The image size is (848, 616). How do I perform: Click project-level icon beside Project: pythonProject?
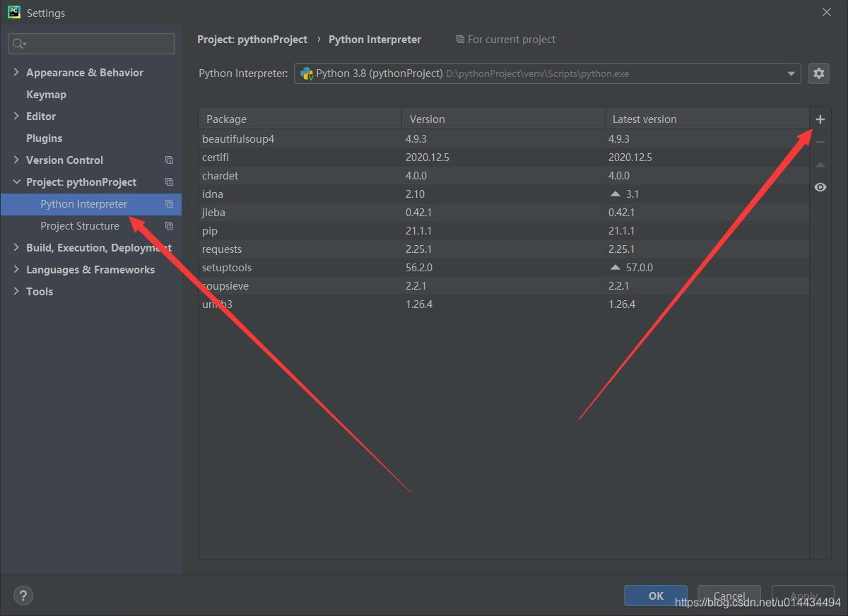tap(169, 182)
